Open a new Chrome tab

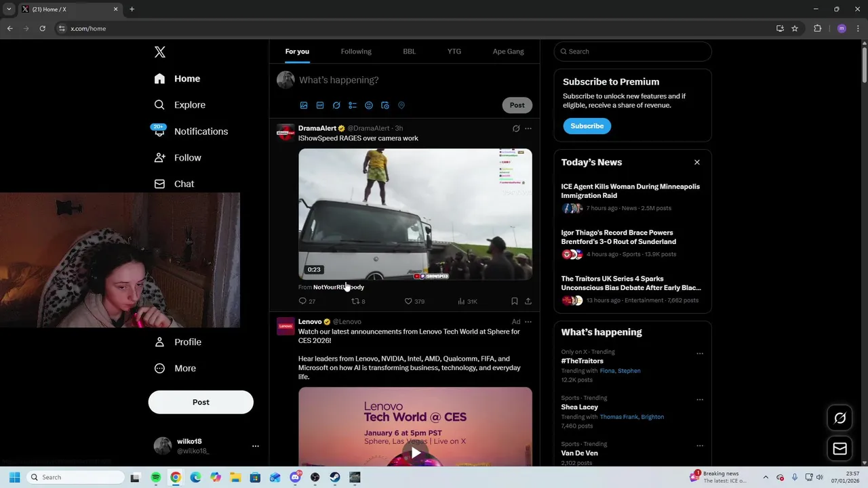[132, 9]
